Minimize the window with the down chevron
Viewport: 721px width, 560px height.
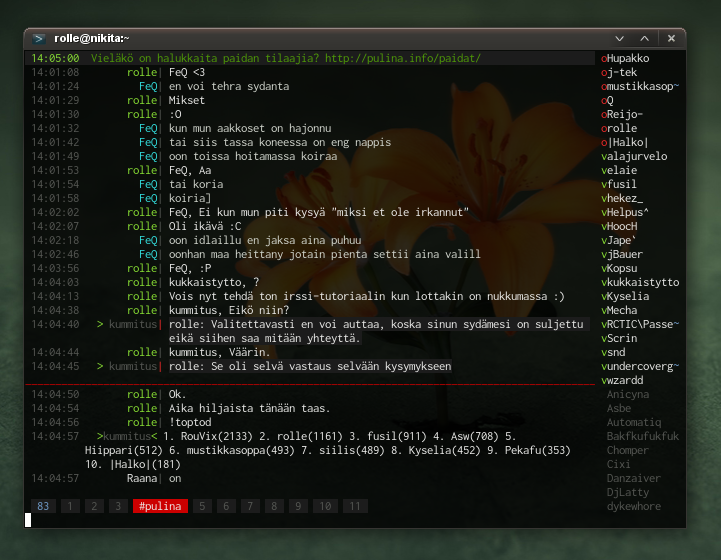click(621, 38)
